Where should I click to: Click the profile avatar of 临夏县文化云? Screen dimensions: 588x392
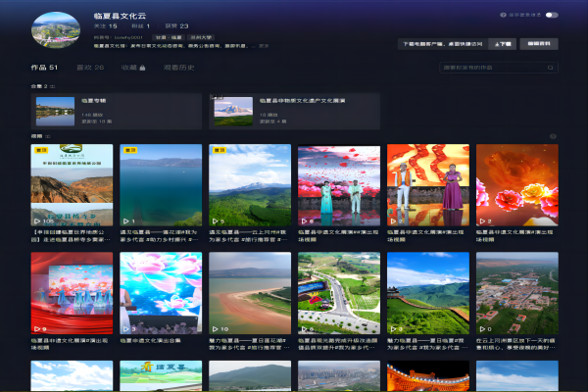[56, 29]
